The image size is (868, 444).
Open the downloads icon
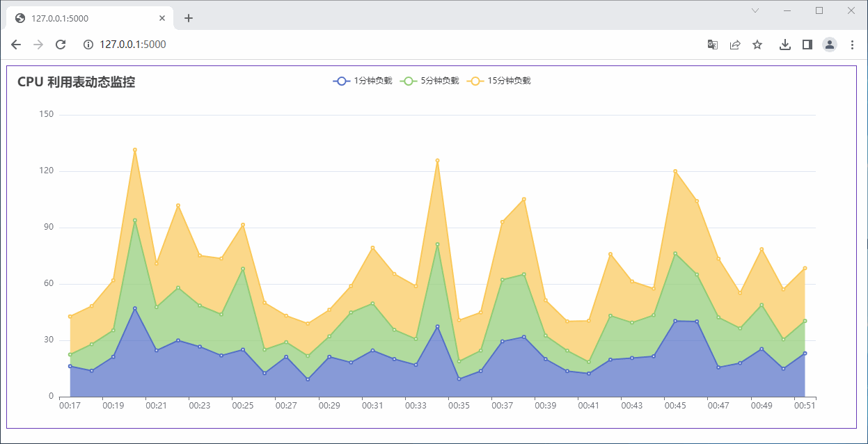pyautogui.click(x=784, y=45)
